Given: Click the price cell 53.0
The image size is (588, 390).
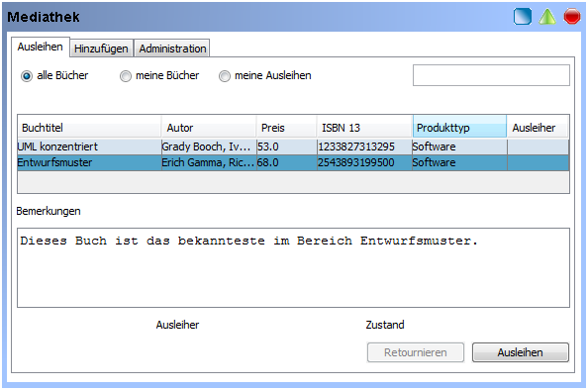Looking at the screenshot, I should point(287,146).
